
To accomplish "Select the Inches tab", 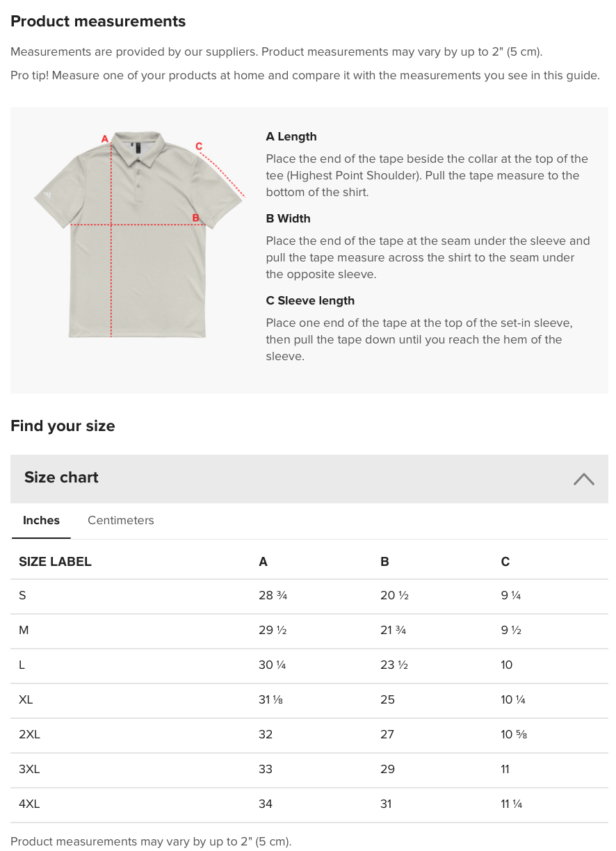I will tap(41, 521).
